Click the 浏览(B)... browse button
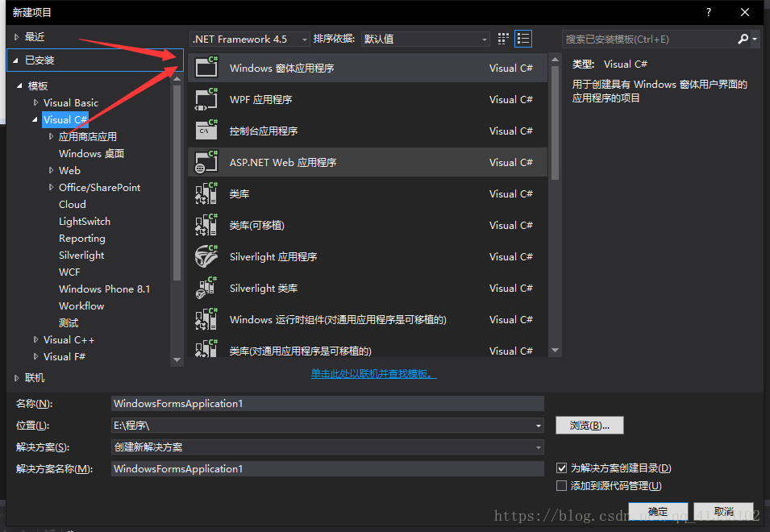This screenshot has height=532, width=770. click(x=589, y=426)
